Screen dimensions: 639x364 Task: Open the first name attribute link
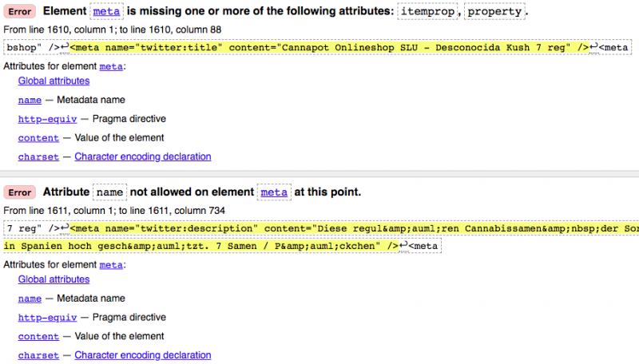(x=30, y=100)
